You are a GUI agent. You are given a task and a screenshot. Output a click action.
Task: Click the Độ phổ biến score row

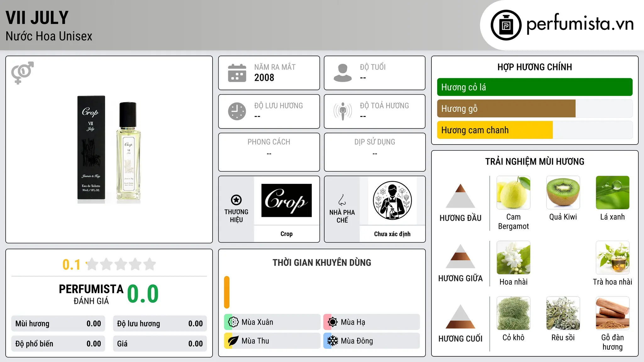click(58, 344)
